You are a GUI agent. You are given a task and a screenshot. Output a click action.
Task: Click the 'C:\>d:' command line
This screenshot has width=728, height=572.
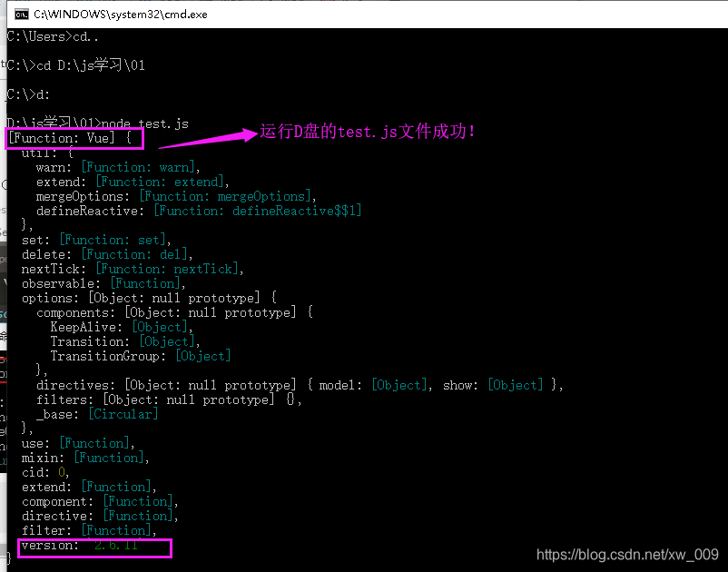(x=28, y=94)
